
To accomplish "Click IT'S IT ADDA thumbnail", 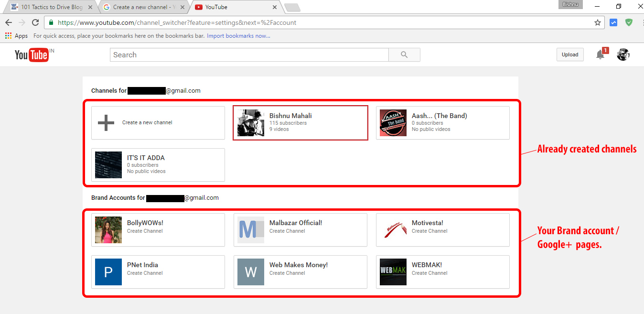I will click(108, 165).
